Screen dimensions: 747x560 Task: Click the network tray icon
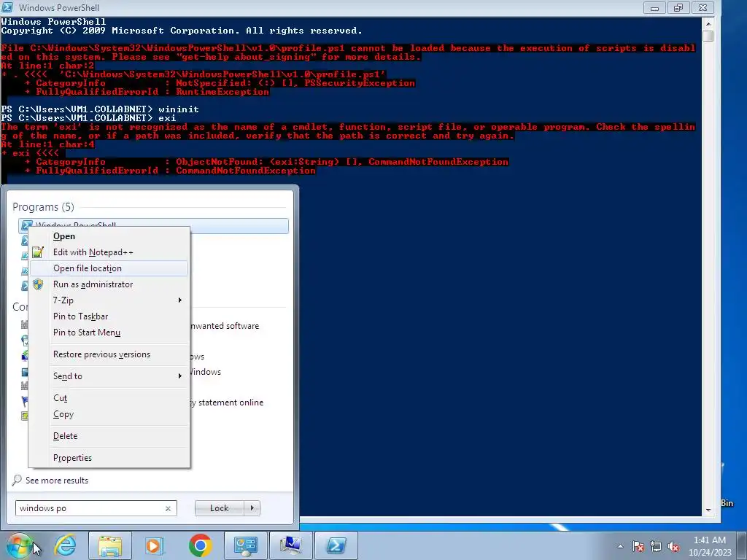click(x=656, y=546)
